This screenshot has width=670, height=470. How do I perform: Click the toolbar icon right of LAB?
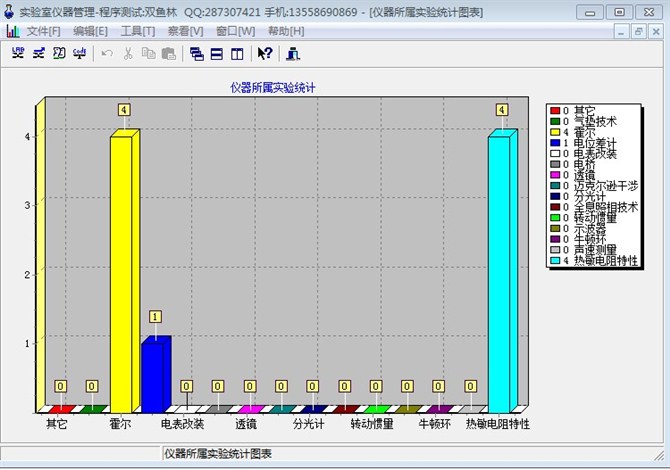(39, 53)
